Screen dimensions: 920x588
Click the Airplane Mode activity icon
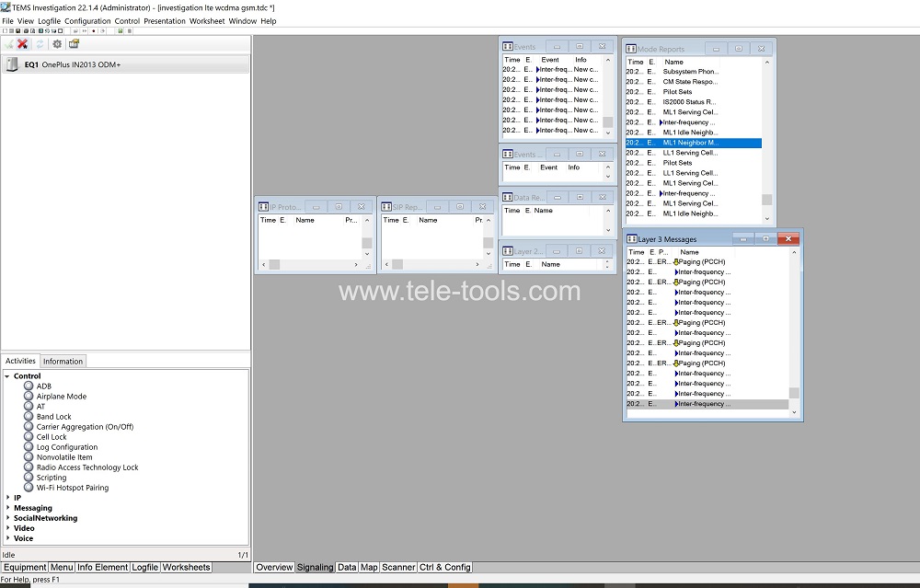[29, 397]
